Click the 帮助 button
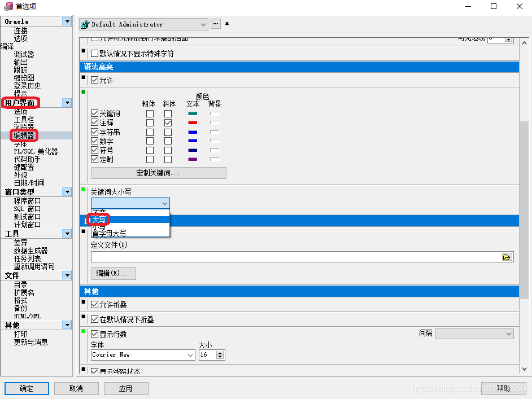 [504, 388]
